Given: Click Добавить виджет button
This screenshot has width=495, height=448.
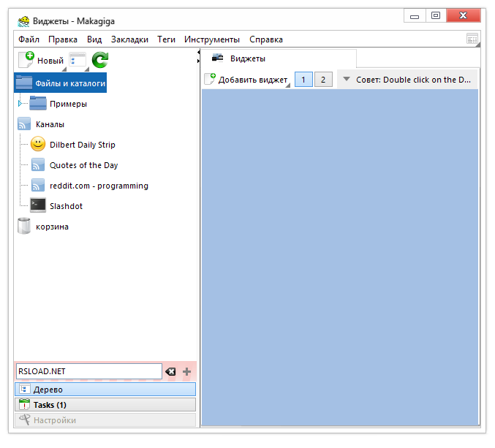Looking at the screenshot, I should (x=247, y=80).
